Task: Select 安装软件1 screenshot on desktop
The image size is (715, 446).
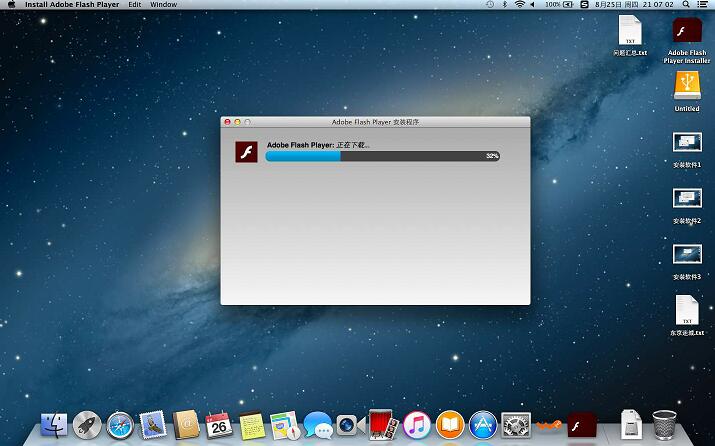Action: (x=687, y=150)
